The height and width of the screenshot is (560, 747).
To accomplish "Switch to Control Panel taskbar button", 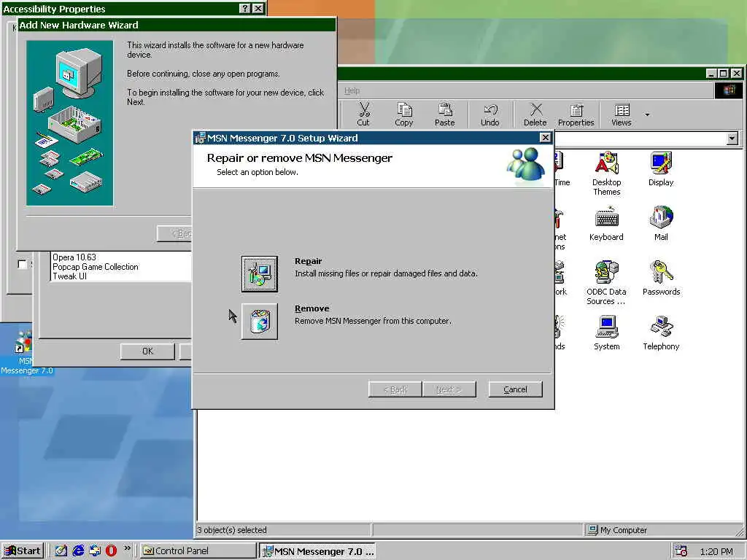I will point(198,551).
